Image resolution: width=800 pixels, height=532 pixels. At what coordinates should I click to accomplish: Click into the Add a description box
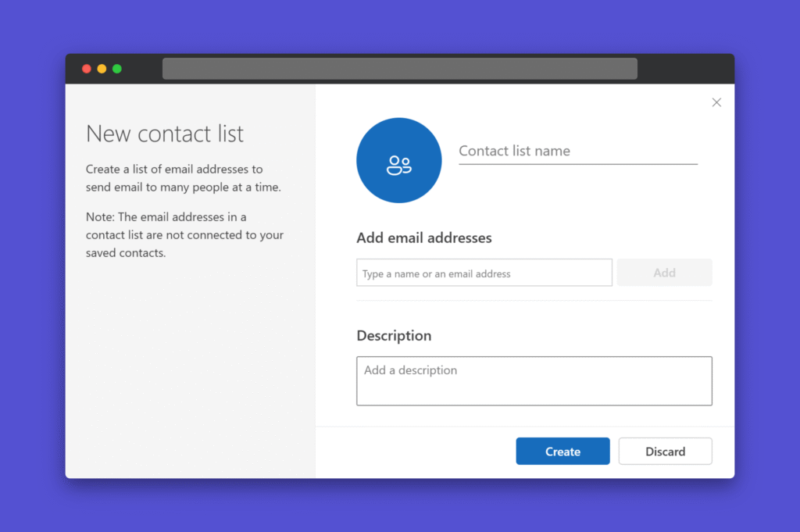coord(534,381)
